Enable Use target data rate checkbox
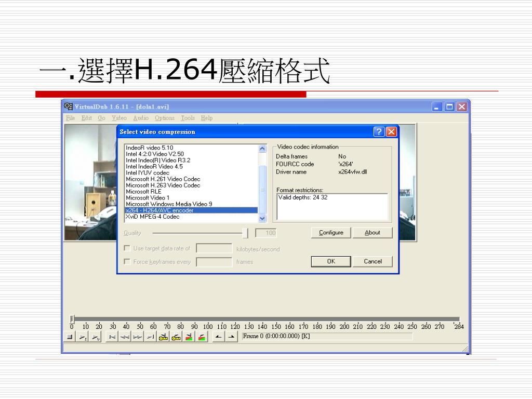 tap(127, 248)
